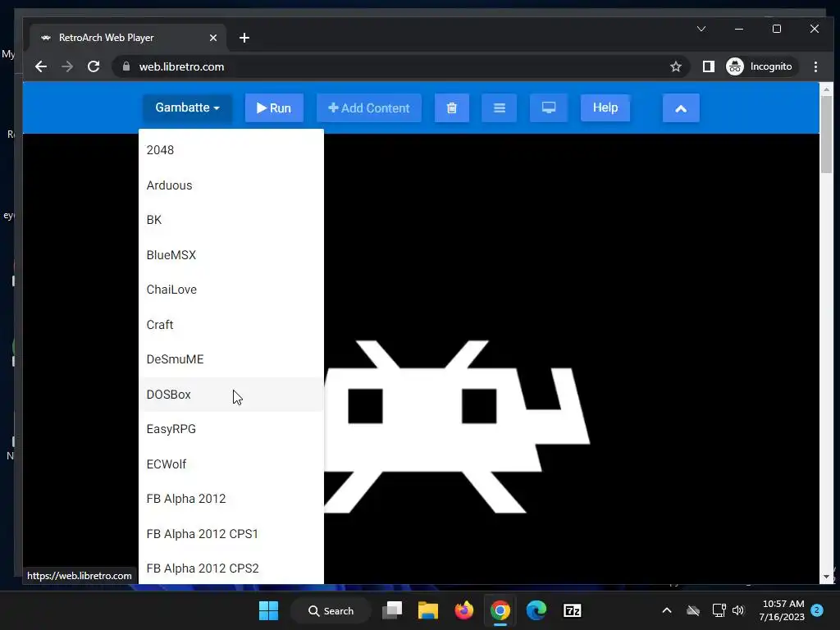Select FB Alpha 2012 CPS2
Image resolution: width=840 pixels, height=630 pixels.
231,568
